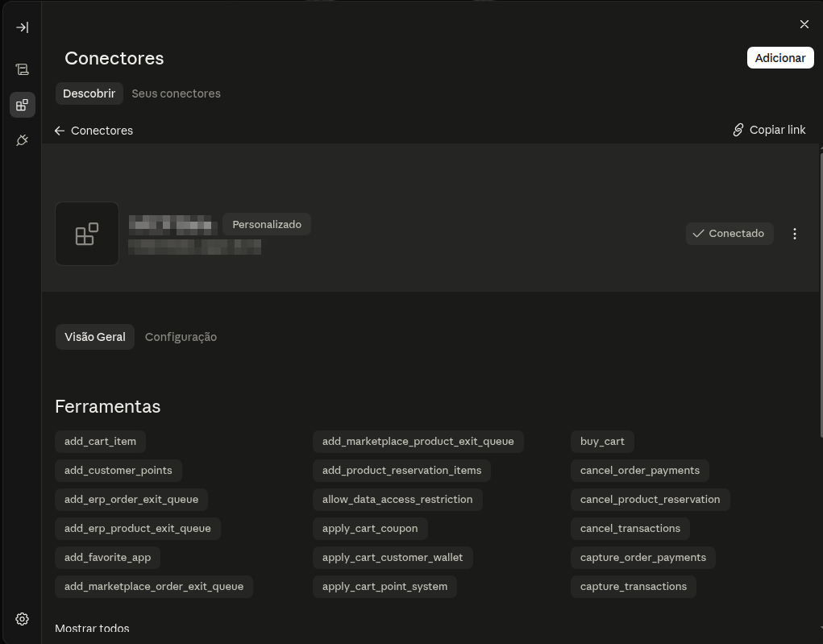The height and width of the screenshot is (644, 823).
Task: Select add_product_reservation_items chip
Action: 401,471
